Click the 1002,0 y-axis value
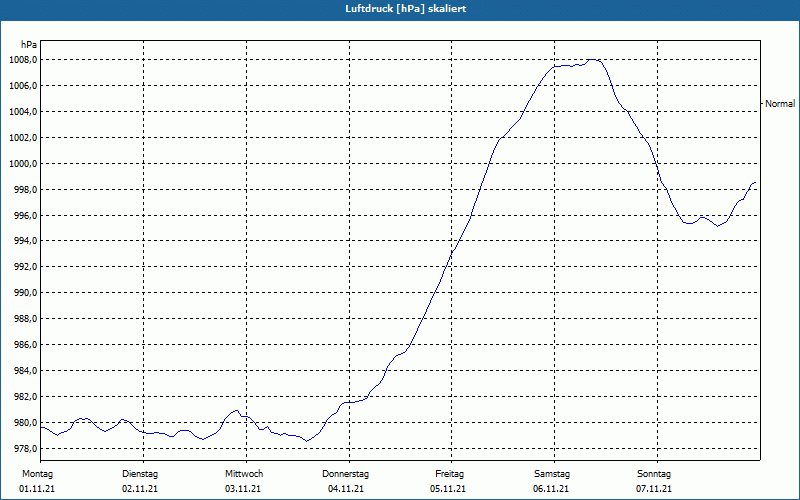 tap(23, 138)
